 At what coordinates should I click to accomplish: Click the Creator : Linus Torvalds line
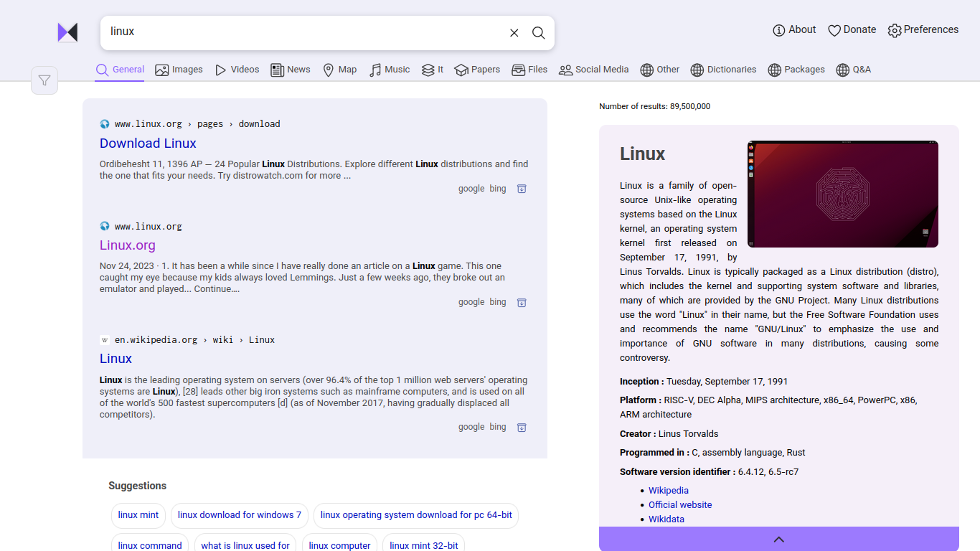click(x=669, y=434)
